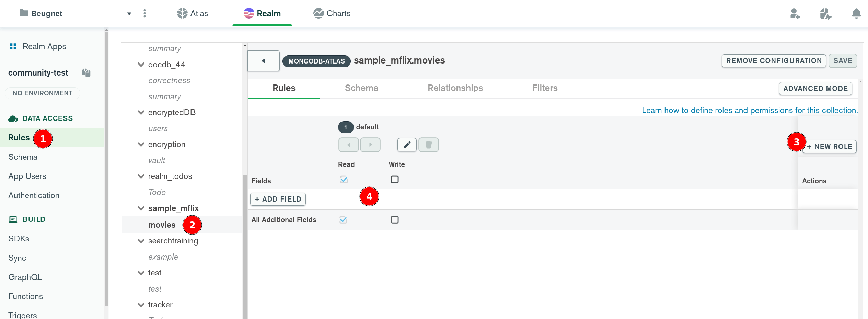Select the movies collection in tree

[x=162, y=225]
